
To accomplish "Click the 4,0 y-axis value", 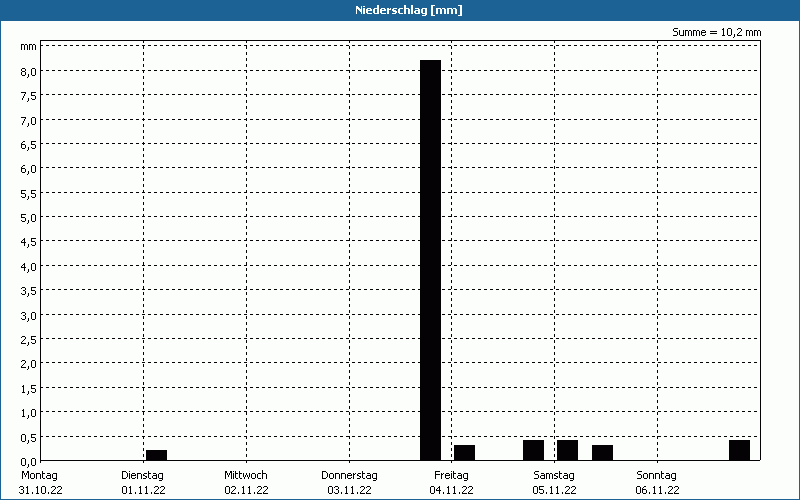I will coord(29,267).
